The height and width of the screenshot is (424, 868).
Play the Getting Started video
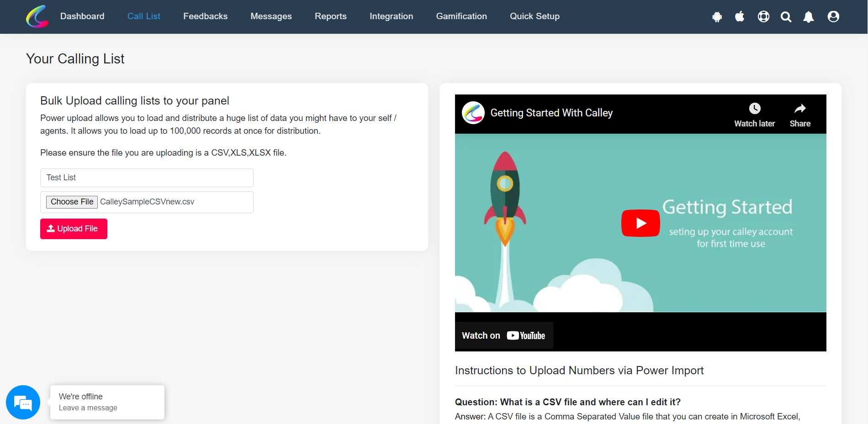point(640,223)
